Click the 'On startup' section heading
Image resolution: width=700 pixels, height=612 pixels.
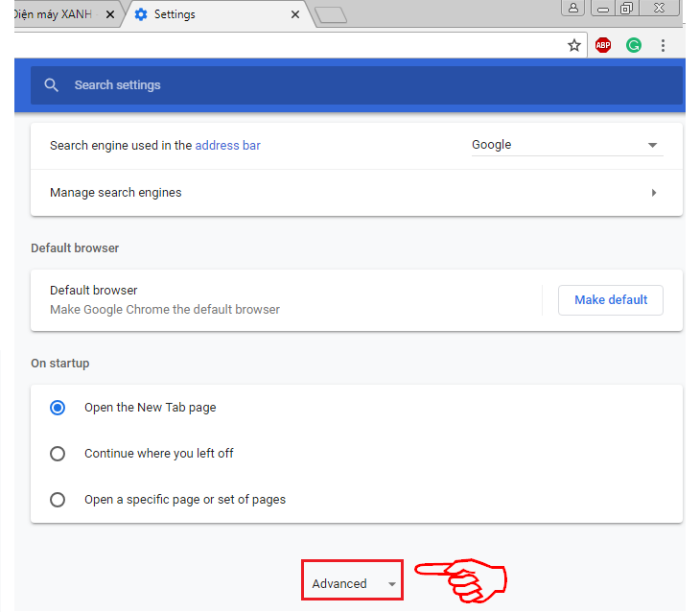point(60,364)
